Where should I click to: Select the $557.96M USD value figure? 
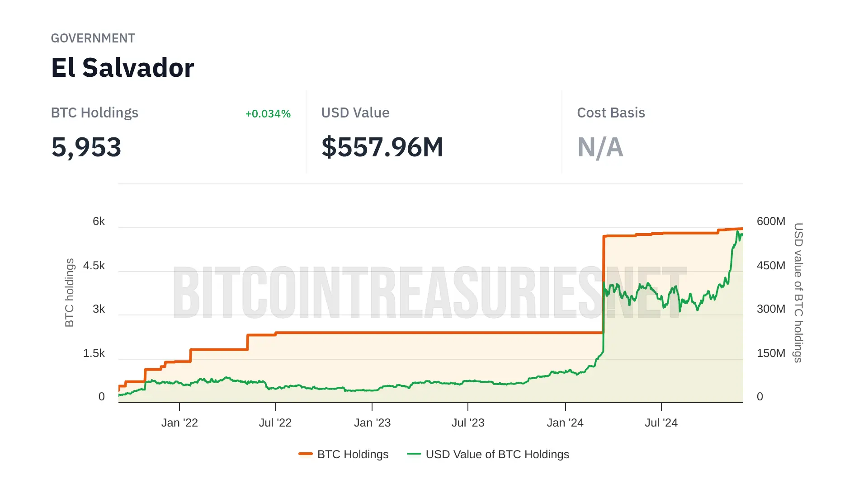382,147
